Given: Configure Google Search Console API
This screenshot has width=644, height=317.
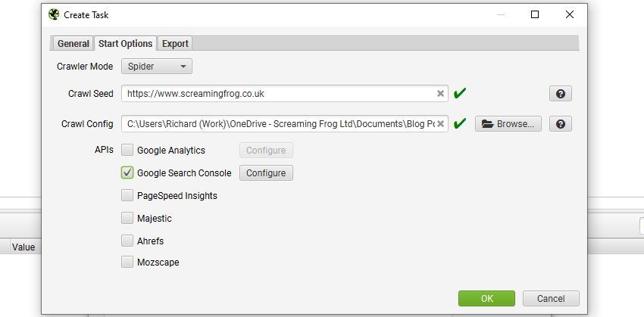Looking at the screenshot, I should pyautogui.click(x=266, y=173).
